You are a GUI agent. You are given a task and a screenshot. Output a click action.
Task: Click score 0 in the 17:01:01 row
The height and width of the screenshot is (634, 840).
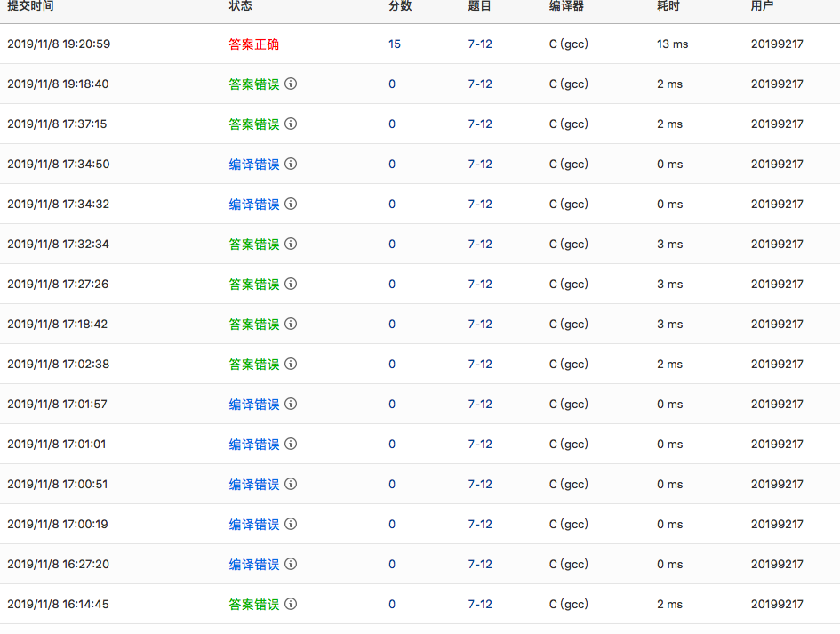(392, 445)
